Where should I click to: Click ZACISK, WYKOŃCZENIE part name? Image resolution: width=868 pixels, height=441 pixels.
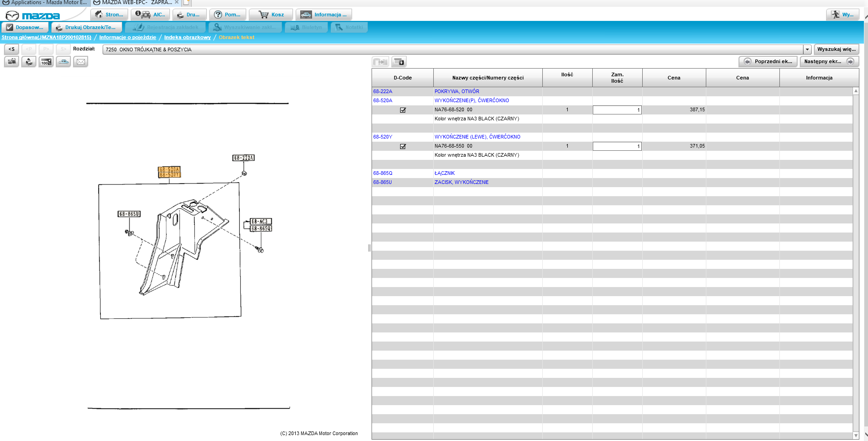(x=461, y=182)
